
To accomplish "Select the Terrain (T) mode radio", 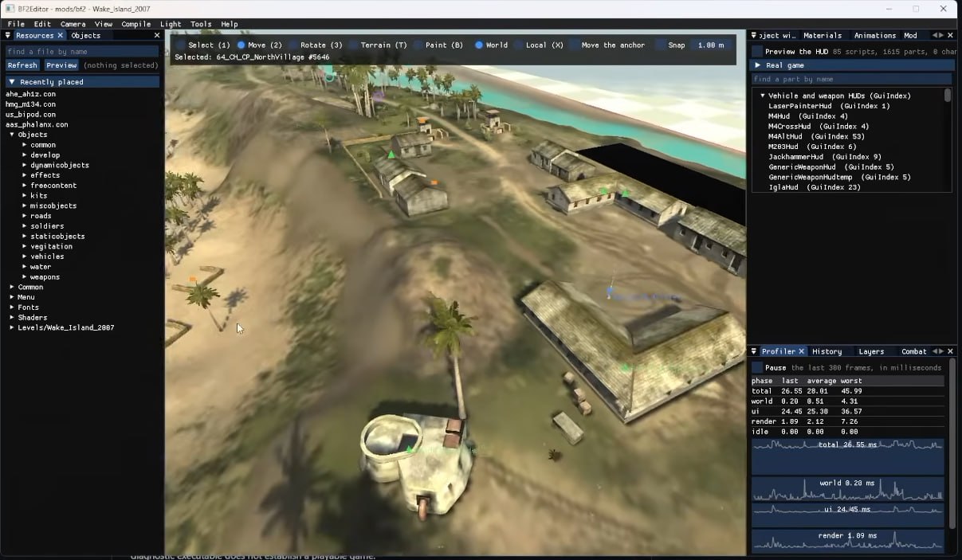I will pyautogui.click(x=353, y=45).
